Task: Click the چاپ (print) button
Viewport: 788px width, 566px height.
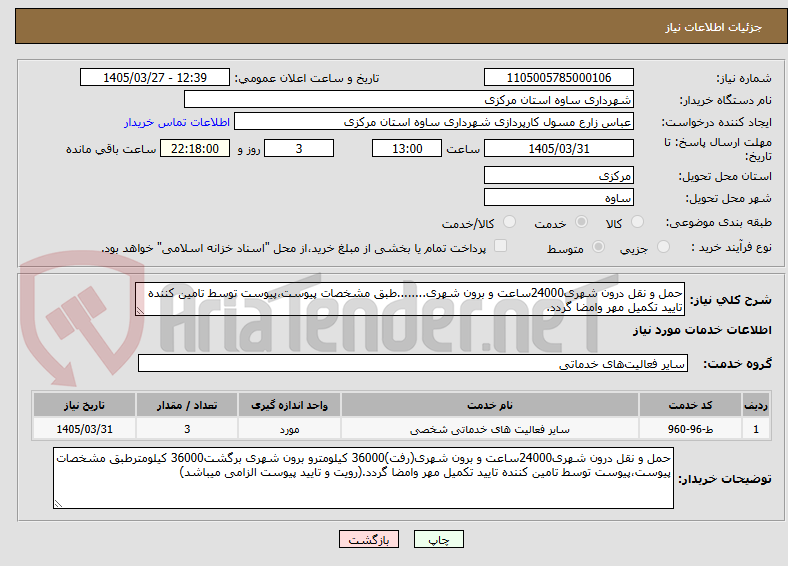Action: tap(438, 539)
